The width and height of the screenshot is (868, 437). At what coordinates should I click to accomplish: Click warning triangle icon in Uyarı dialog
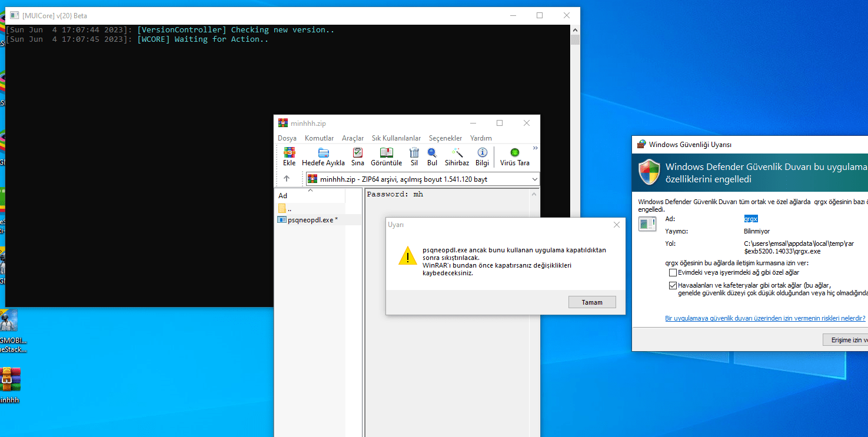coord(407,256)
